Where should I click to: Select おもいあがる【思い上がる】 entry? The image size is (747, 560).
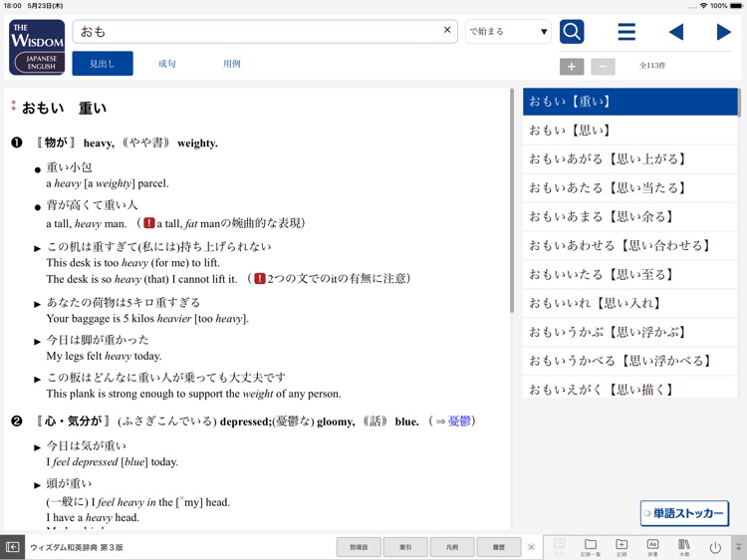click(x=629, y=159)
